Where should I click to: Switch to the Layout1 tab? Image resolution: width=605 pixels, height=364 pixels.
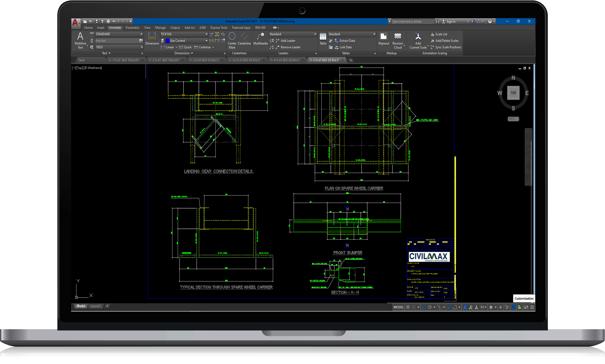coord(96,306)
